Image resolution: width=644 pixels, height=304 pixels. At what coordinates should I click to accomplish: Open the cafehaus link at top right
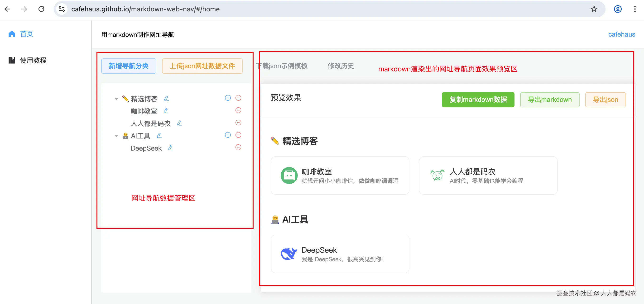pos(621,34)
